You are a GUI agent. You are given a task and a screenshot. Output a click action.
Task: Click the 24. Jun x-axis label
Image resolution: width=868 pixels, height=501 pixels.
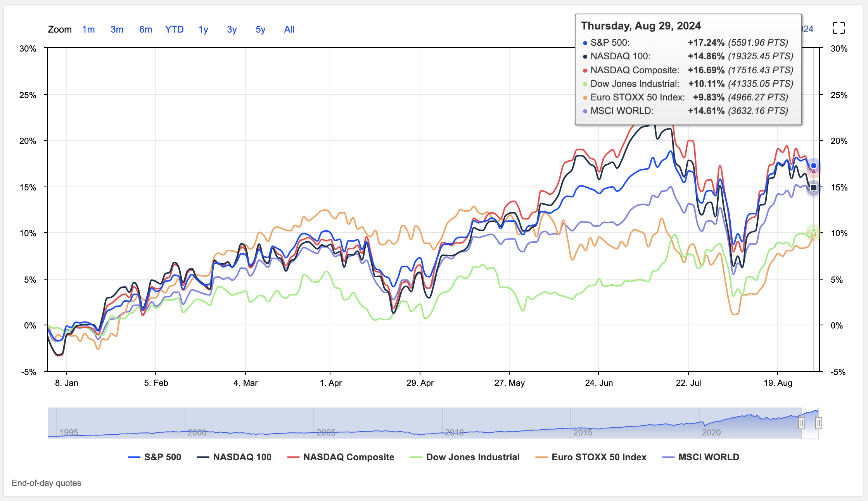click(599, 383)
